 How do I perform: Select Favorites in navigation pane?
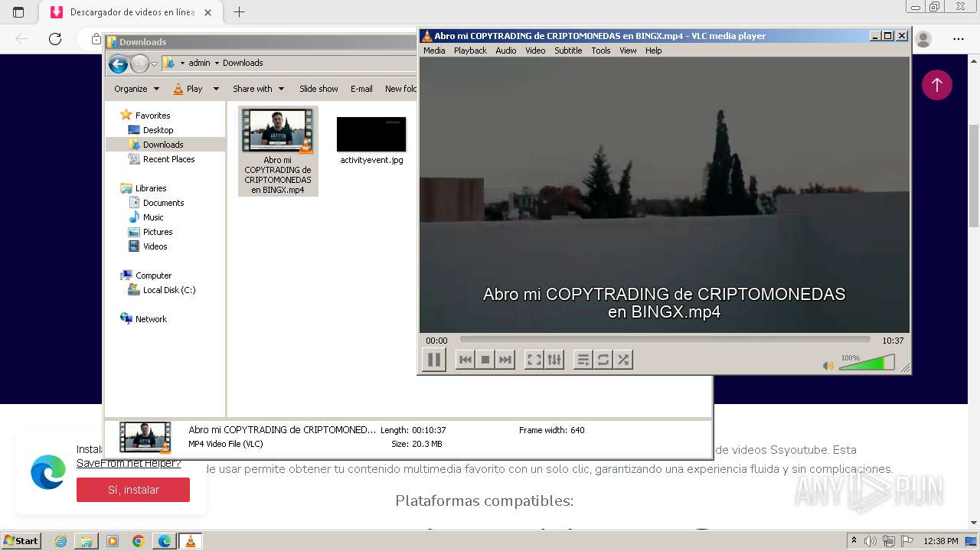click(152, 116)
